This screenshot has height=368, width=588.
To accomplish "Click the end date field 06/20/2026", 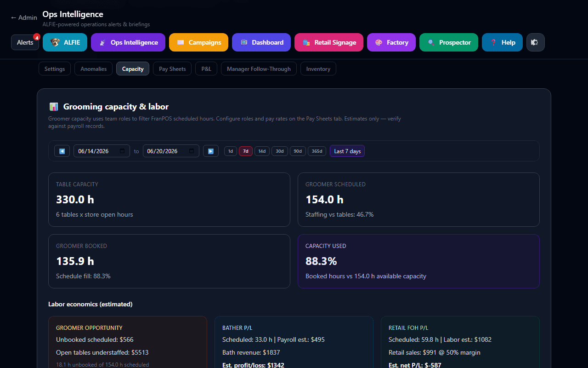I will (171, 151).
